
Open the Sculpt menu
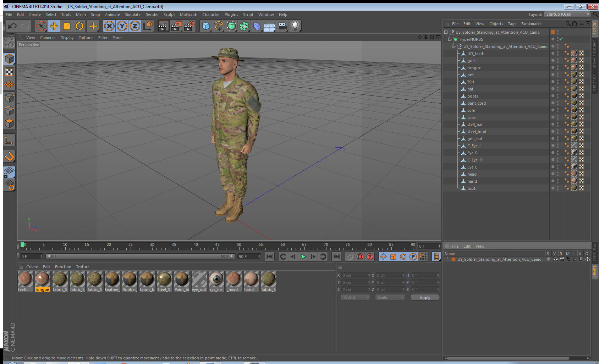tap(169, 15)
